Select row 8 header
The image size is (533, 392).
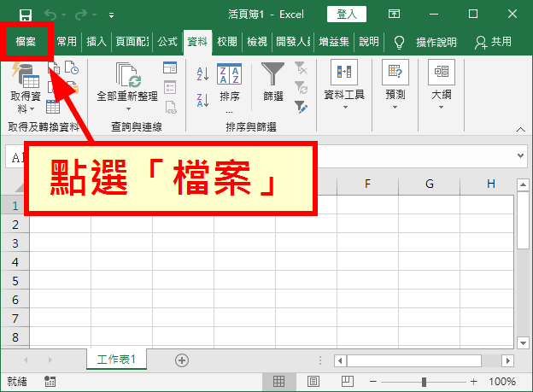[15, 337]
